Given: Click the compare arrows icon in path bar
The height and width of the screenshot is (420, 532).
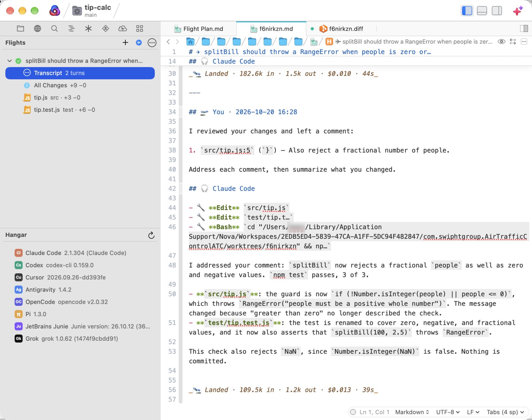Looking at the screenshot, I should pos(513,42).
